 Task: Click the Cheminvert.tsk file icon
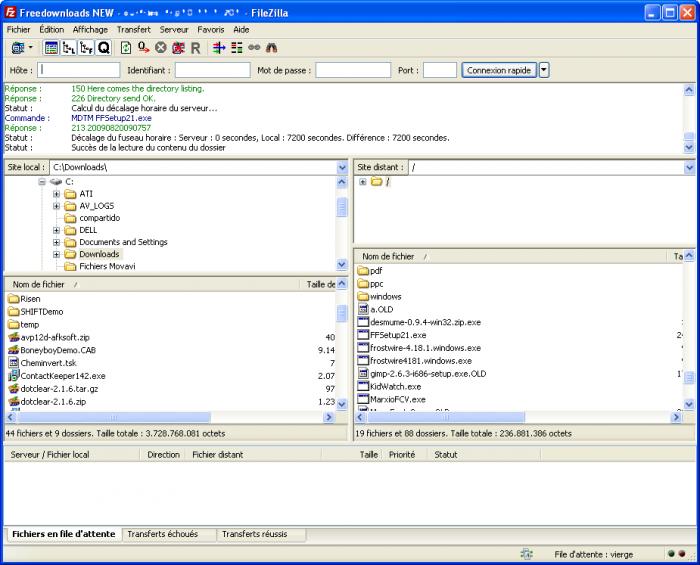click(13, 363)
